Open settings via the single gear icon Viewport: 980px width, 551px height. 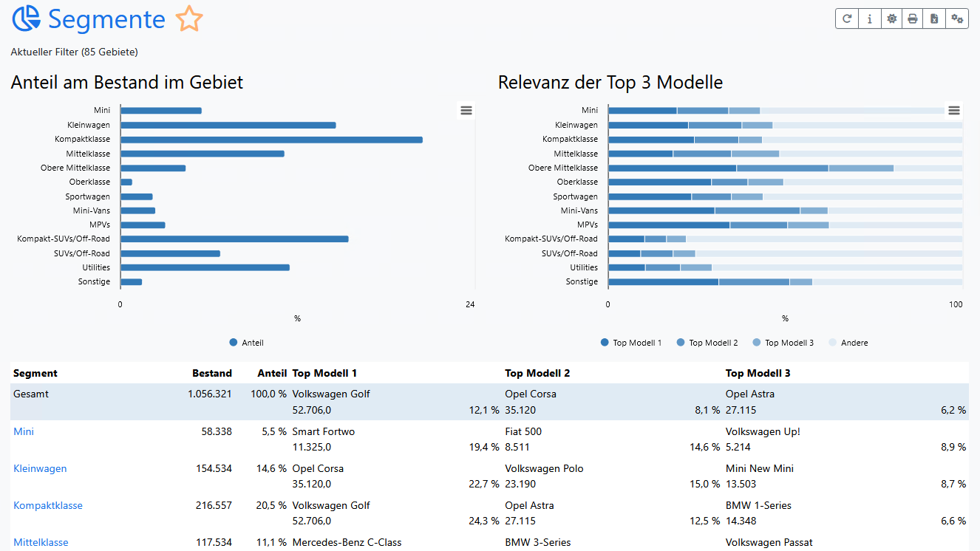click(x=891, y=18)
